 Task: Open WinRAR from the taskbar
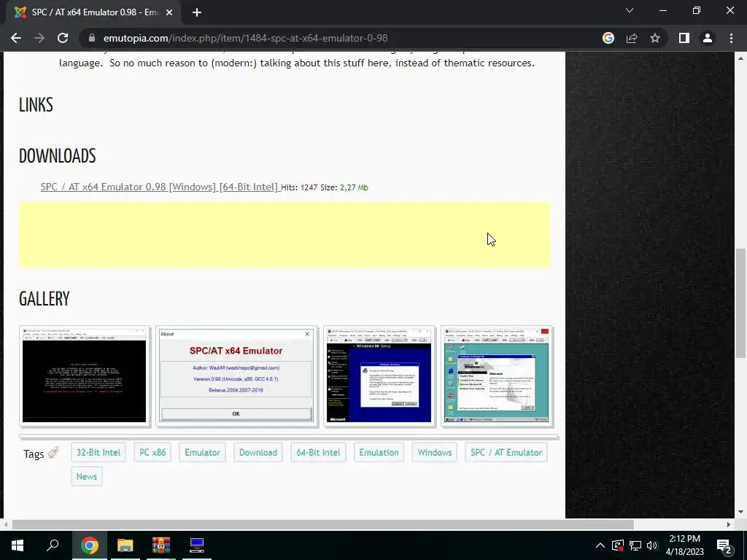(x=161, y=545)
